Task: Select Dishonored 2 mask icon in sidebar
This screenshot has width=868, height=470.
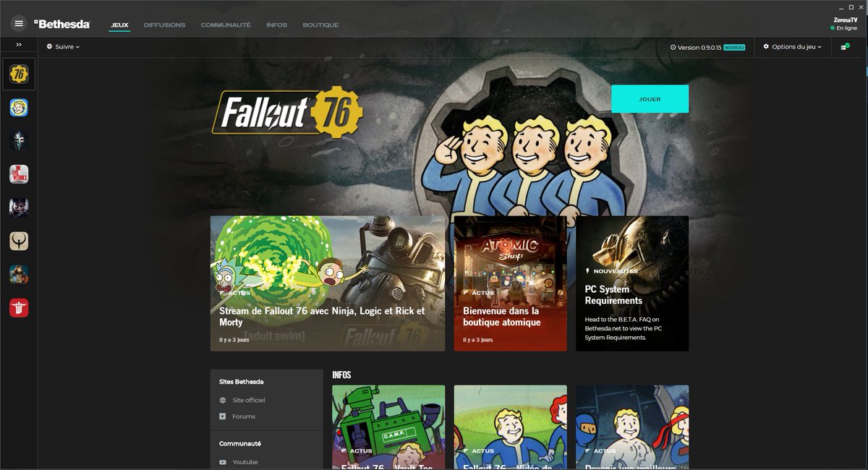Action: [19, 141]
